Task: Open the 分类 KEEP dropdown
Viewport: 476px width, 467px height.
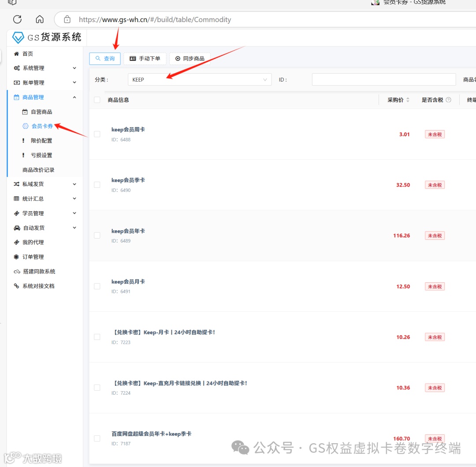Action: [x=200, y=79]
